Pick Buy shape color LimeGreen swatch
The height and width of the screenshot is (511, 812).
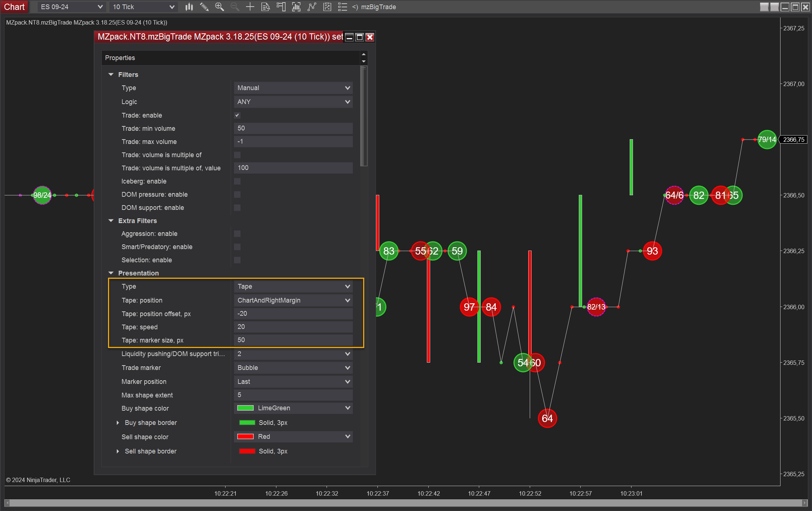click(x=245, y=408)
